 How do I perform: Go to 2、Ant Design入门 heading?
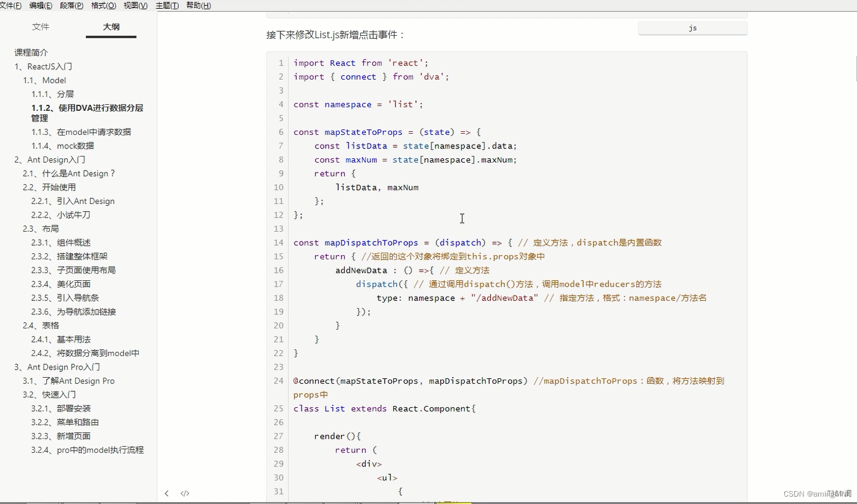[50, 160]
